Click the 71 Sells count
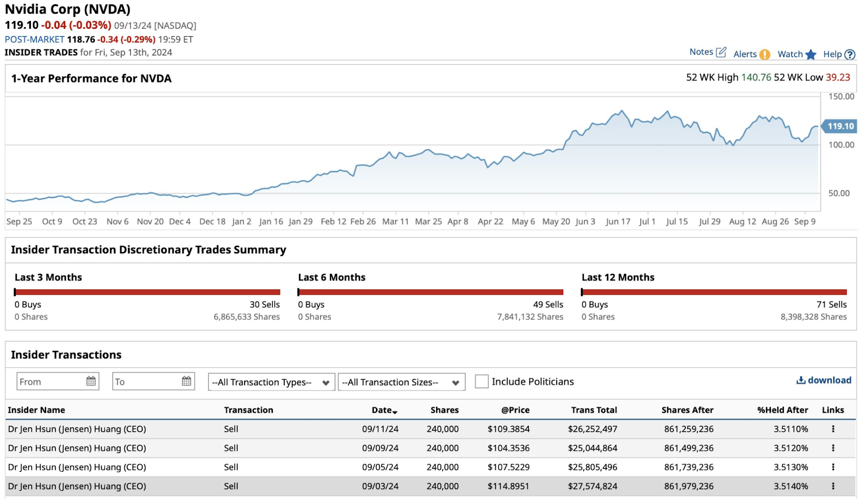868x499 pixels. [832, 304]
